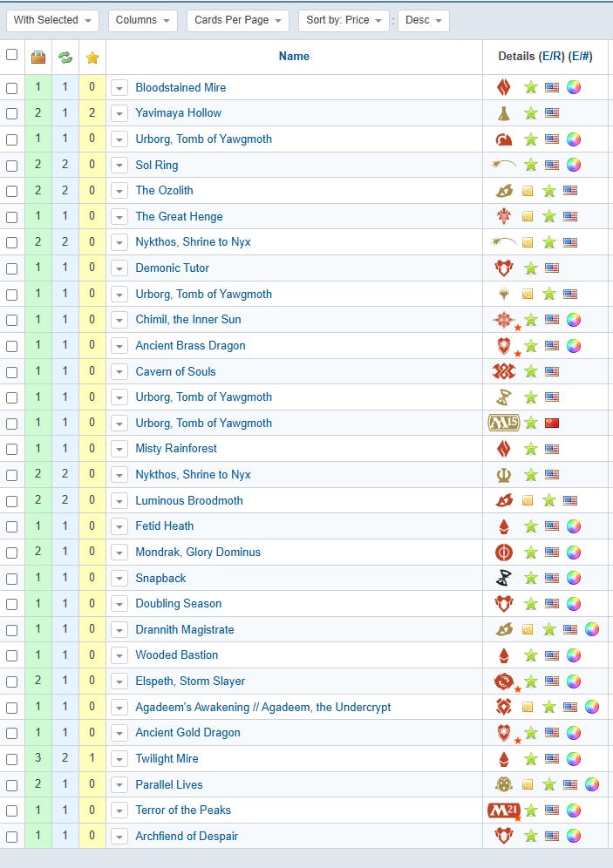The width and height of the screenshot is (613, 868).
Task: Expand the row menu for Wooded Bastion
Action: [x=119, y=655]
